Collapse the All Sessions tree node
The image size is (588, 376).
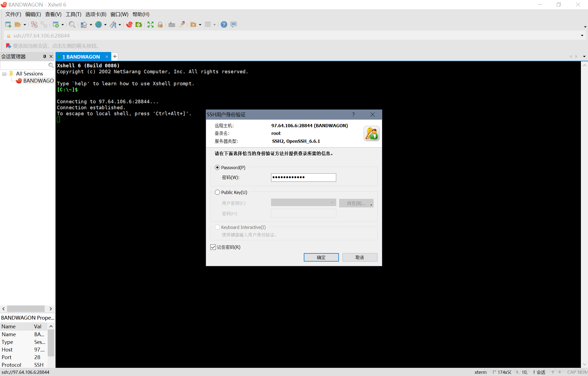click(x=4, y=74)
